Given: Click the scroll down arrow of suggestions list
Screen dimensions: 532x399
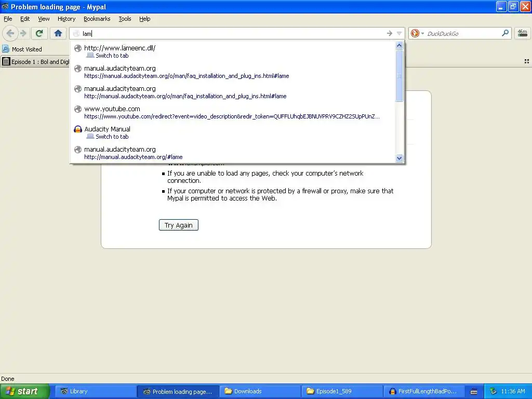Looking at the screenshot, I should (x=400, y=158).
